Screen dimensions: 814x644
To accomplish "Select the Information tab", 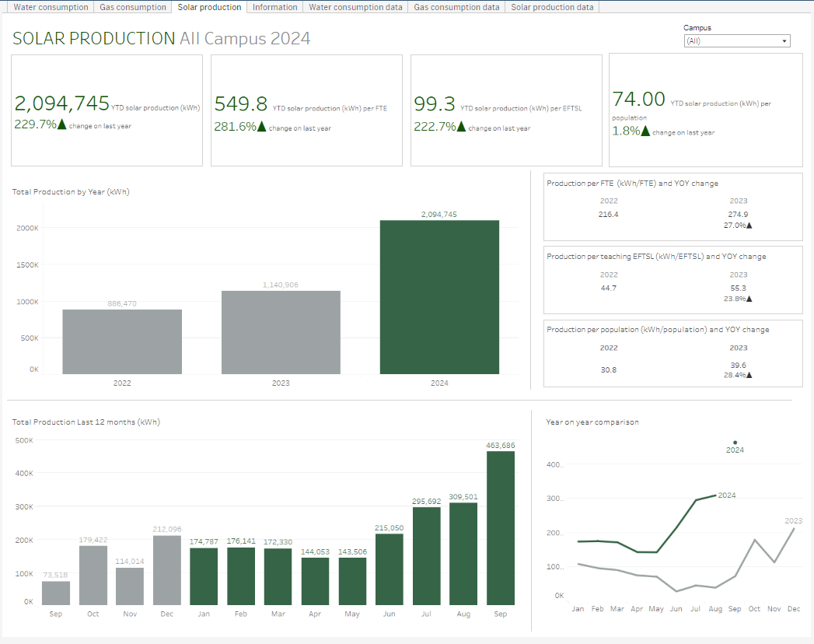I will point(274,7).
